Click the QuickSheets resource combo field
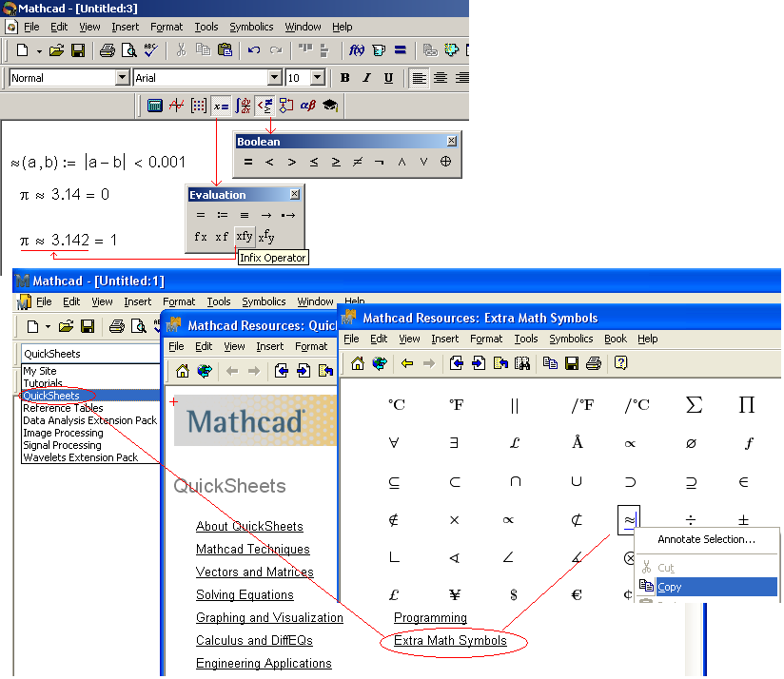Image resolution: width=784 pixels, height=679 pixels. tap(90, 354)
